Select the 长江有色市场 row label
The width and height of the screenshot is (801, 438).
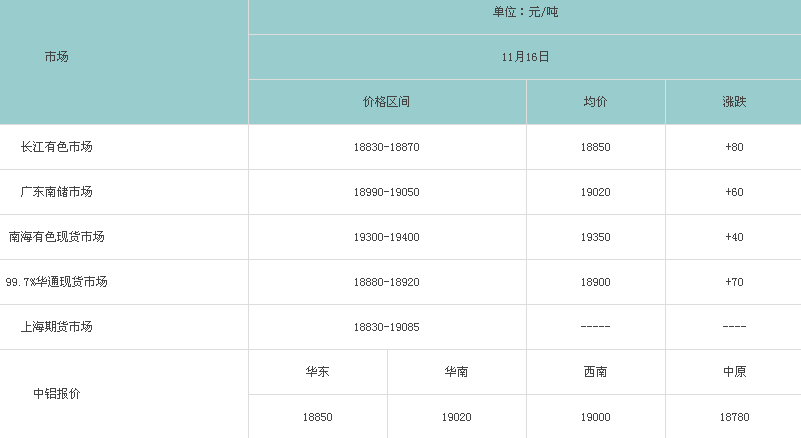(x=57, y=147)
